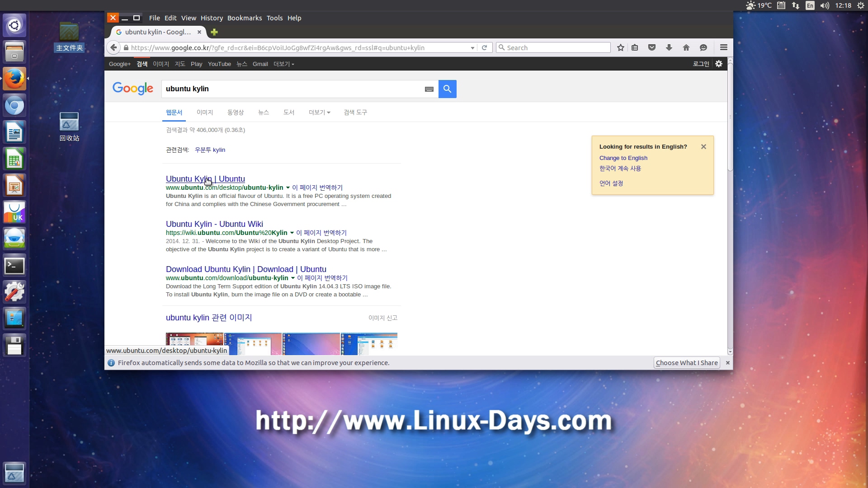Open Ubuntu Kylin Software Center dock icon

[14, 212]
